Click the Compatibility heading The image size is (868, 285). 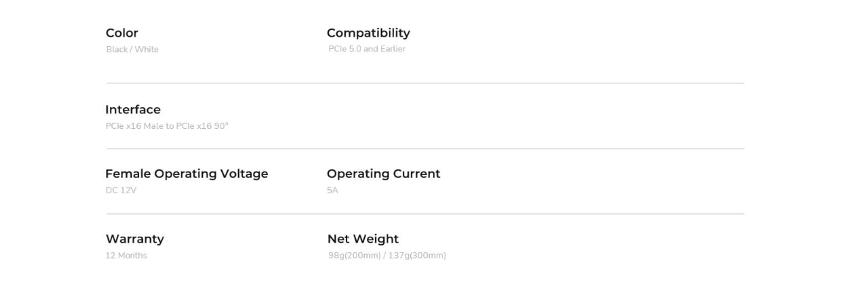tap(368, 33)
